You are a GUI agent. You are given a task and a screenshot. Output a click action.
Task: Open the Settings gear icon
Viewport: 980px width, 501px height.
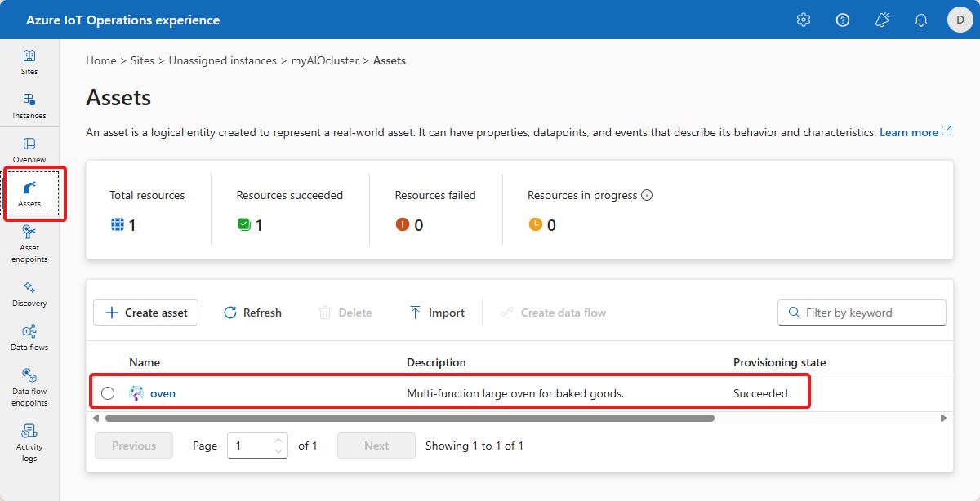pyautogui.click(x=804, y=20)
